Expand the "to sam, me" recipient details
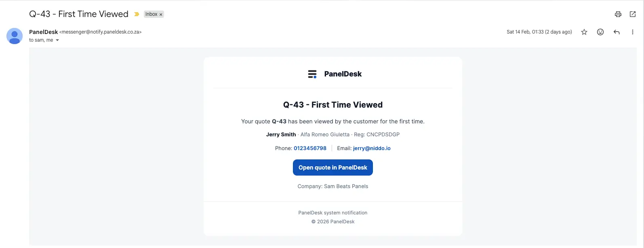The image size is (644, 248). coord(57,40)
